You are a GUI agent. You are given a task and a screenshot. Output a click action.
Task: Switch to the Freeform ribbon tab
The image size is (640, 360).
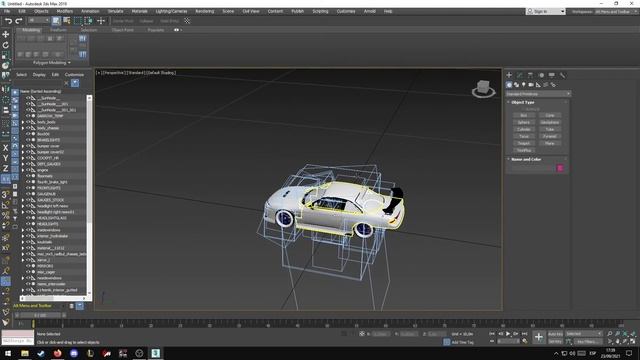coord(58,30)
